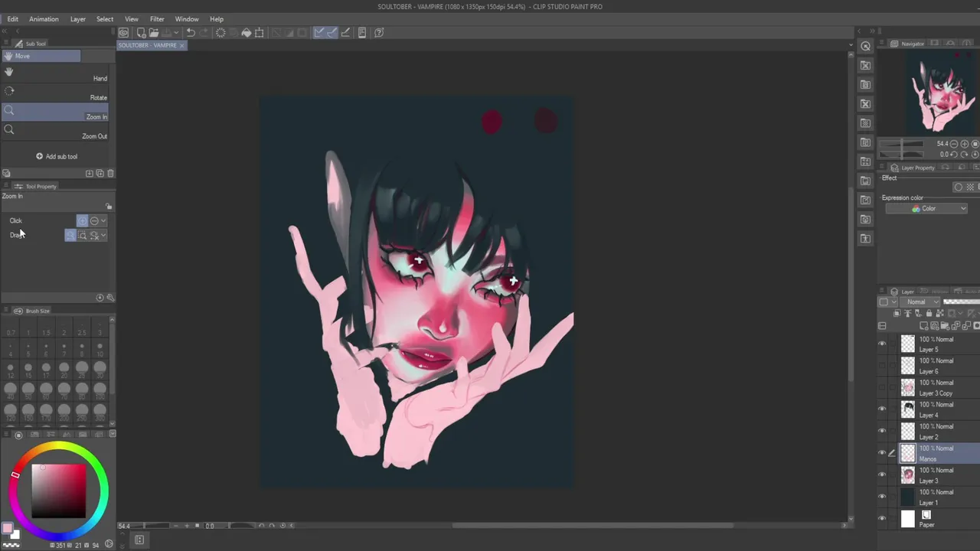Open Clip Studio support help icon

[380, 33]
